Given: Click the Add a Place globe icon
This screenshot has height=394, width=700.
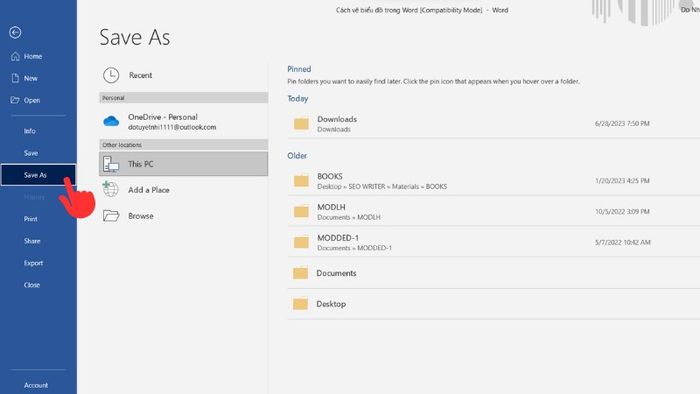Looking at the screenshot, I should point(110,189).
